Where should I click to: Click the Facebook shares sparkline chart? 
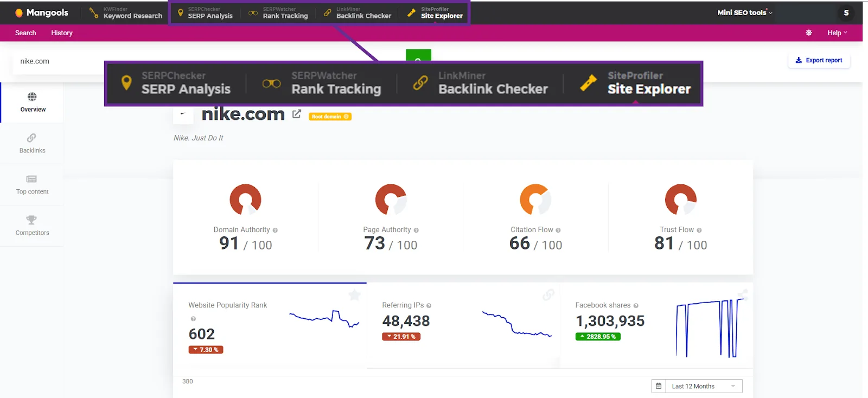coord(710,328)
